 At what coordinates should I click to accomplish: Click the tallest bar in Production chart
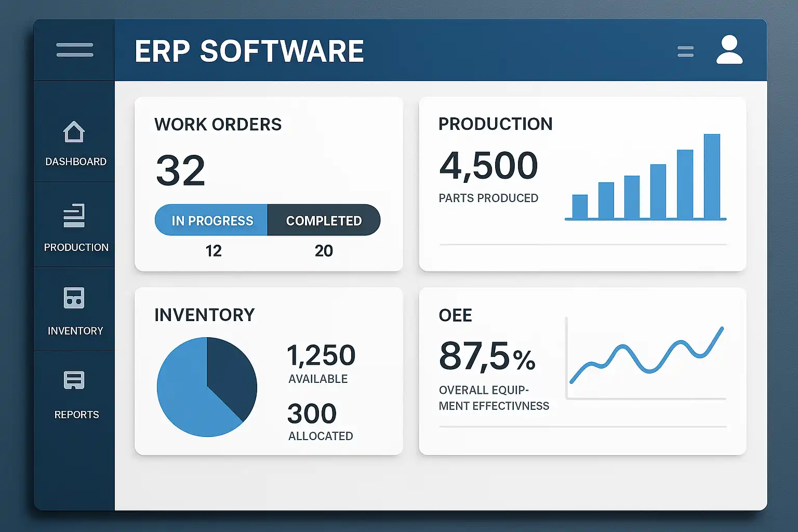point(712,177)
